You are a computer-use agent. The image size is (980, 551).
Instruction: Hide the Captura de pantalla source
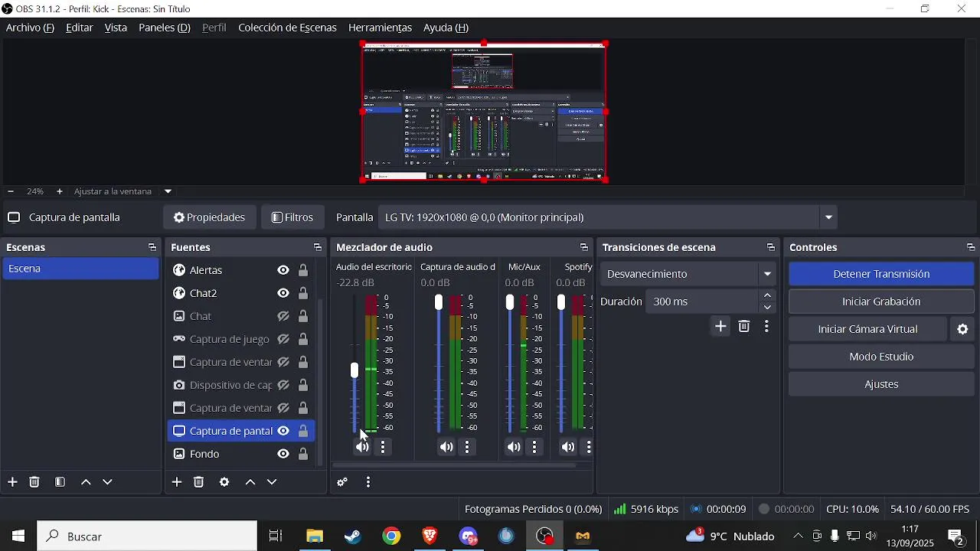(x=283, y=431)
